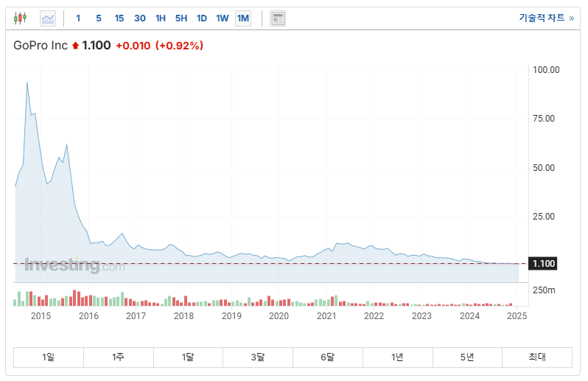Click the (+0.92%) percentage change
Screen dimensions: 588x381
point(179,46)
